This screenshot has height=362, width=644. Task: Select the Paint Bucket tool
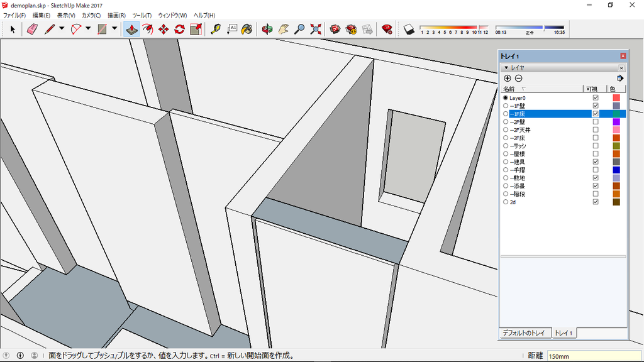point(247,29)
